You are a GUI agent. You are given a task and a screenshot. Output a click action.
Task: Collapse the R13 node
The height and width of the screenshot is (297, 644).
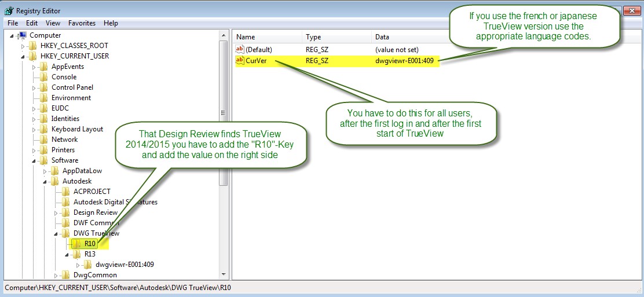(x=67, y=254)
